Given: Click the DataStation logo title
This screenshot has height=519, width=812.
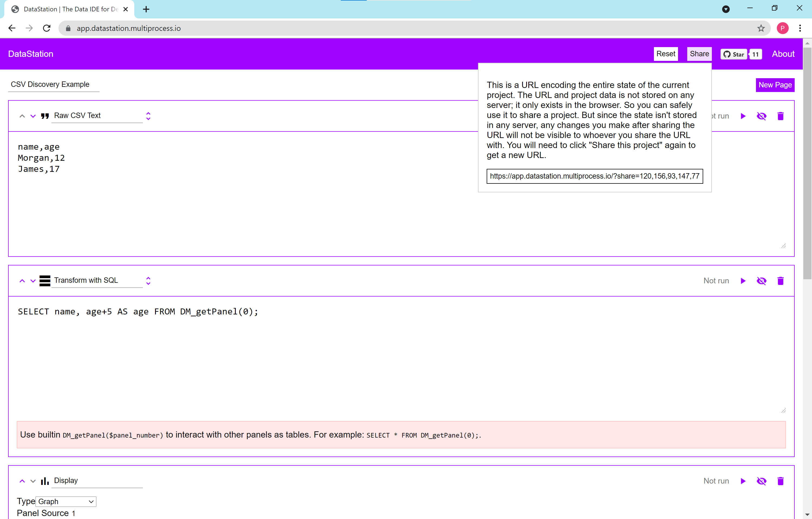Looking at the screenshot, I should point(31,54).
